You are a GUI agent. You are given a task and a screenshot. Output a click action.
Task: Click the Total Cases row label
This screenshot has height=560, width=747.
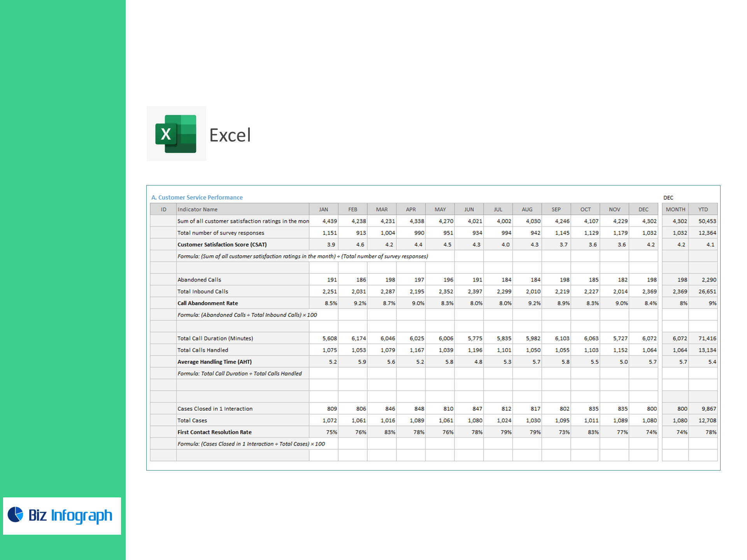[x=192, y=420]
